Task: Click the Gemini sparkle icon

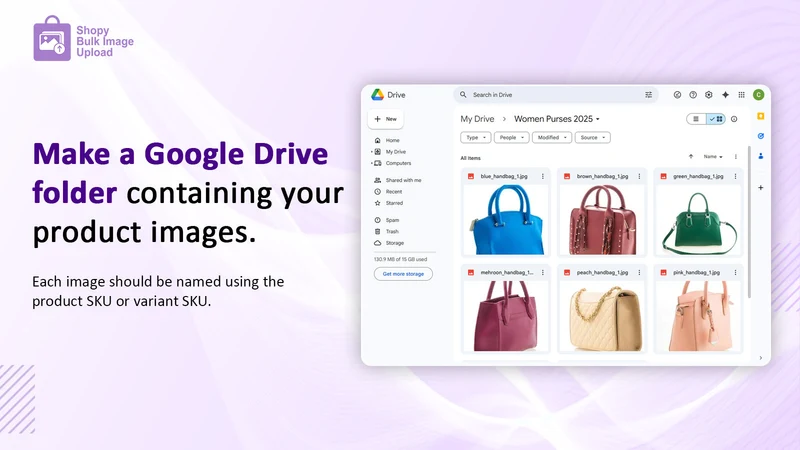Action: coord(726,95)
